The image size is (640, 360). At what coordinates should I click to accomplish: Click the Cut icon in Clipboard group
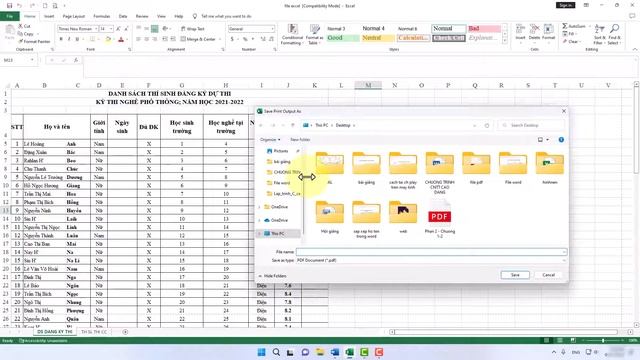pyautogui.click(x=20, y=26)
